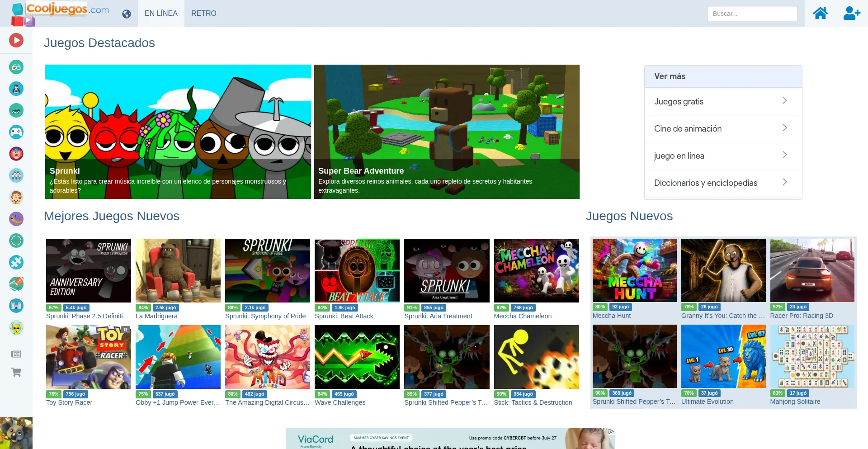Open the car racing category icon
The image size is (868, 449).
[x=16, y=110]
